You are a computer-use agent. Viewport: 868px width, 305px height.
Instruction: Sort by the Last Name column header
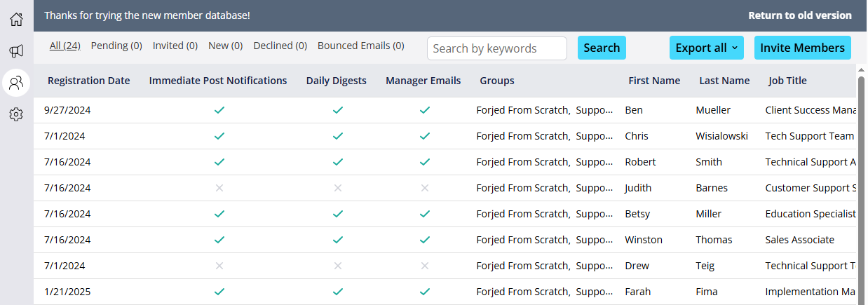coord(724,81)
